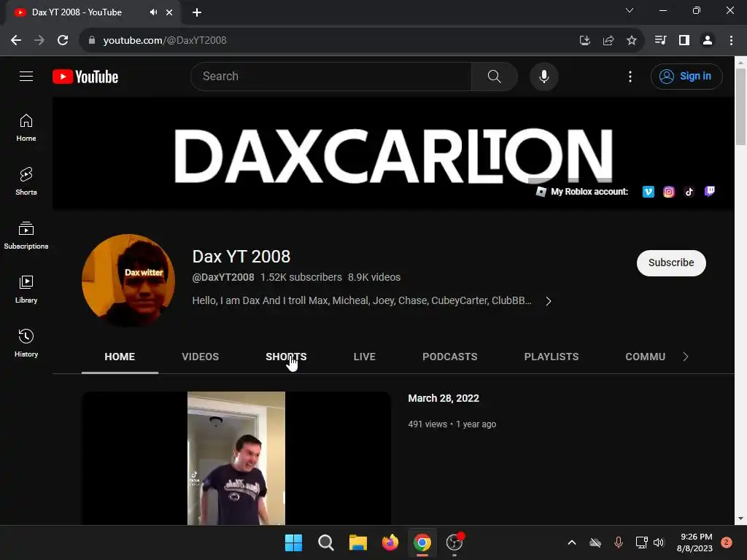
Task: Show hidden system tray icons
Action: (x=572, y=542)
